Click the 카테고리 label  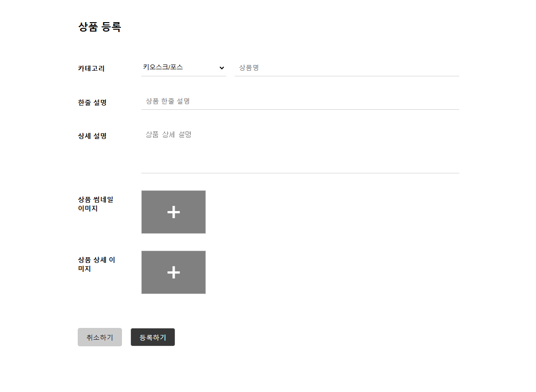point(91,68)
